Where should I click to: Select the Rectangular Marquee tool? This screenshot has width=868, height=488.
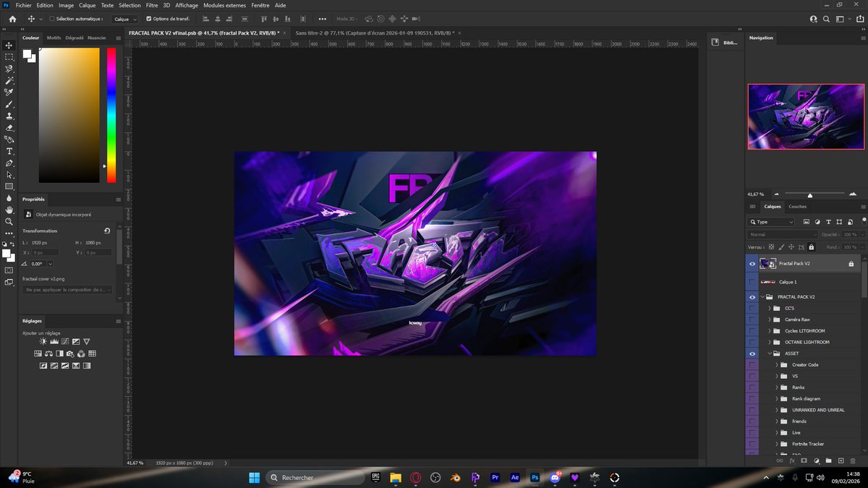[9, 56]
